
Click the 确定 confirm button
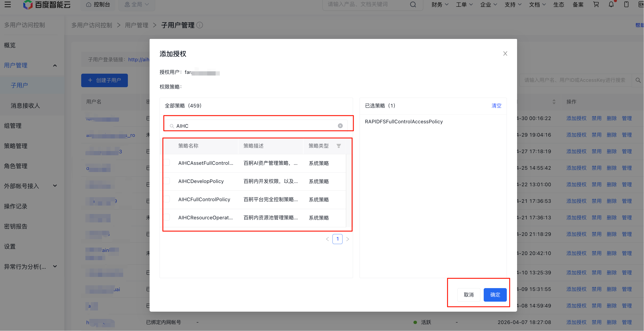495,295
